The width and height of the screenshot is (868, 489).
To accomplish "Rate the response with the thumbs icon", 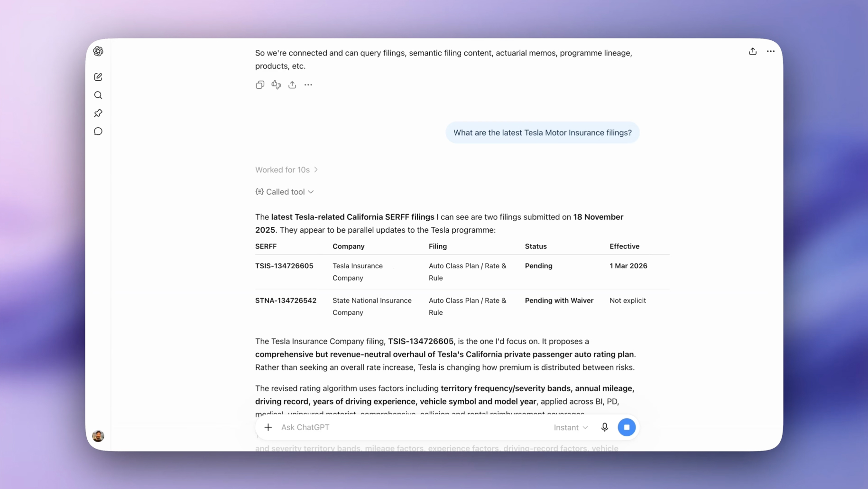I will pos(276,85).
